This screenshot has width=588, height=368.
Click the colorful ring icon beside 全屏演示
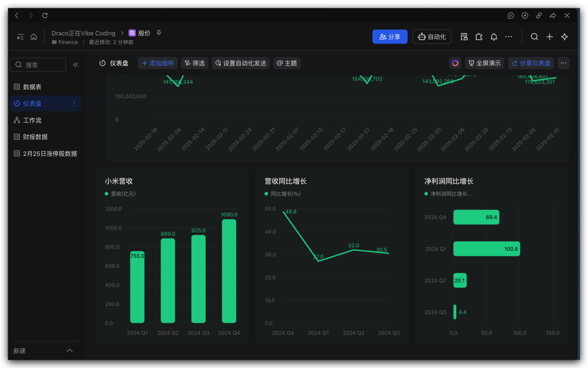[x=455, y=63]
